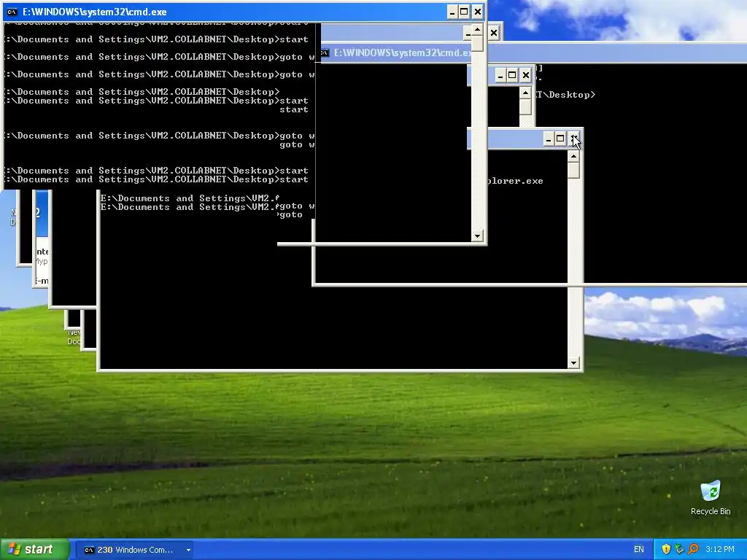The width and height of the screenshot is (747, 560).
Task: Close the small cmd window overlapping the 'T\Desktop>' prompt
Action: (525, 75)
